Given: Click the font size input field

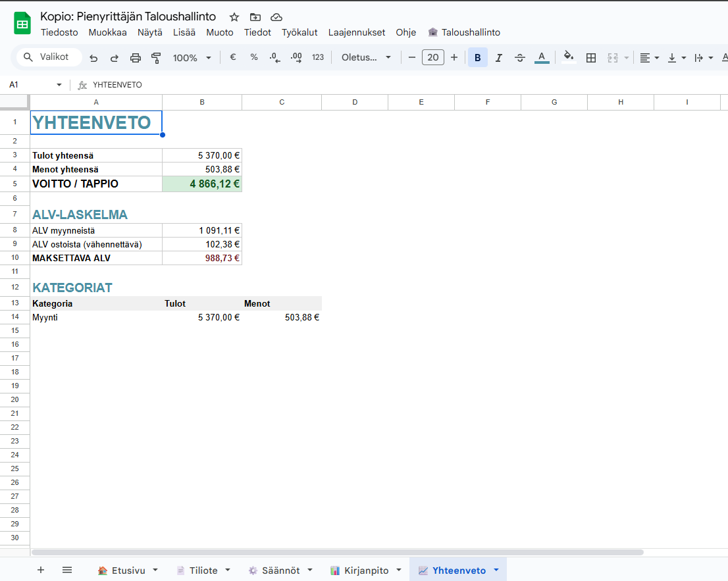Looking at the screenshot, I should tap(433, 58).
